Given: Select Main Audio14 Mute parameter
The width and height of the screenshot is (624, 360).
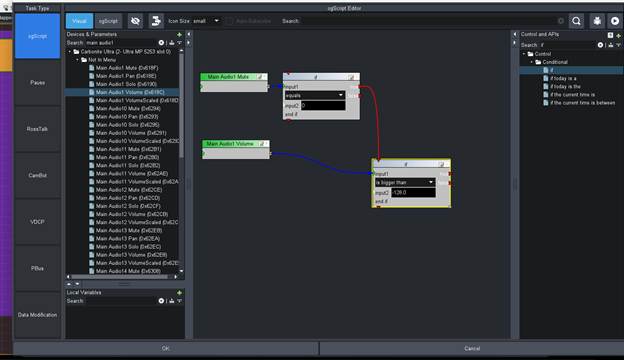Looking at the screenshot, I should click(128, 271).
